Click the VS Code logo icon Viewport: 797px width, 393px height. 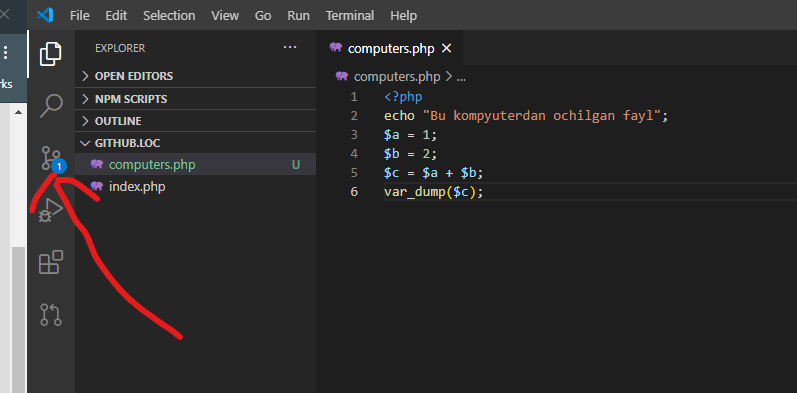(45, 15)
